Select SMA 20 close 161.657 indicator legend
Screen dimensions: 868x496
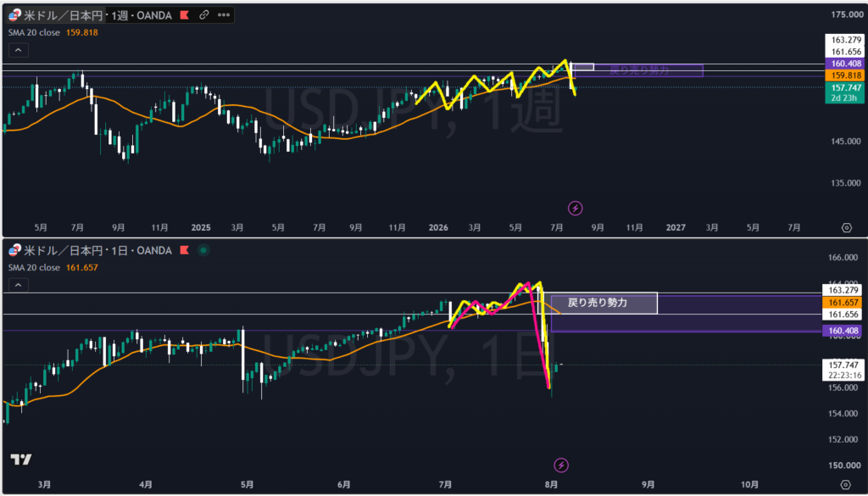[x=53, y=267]
